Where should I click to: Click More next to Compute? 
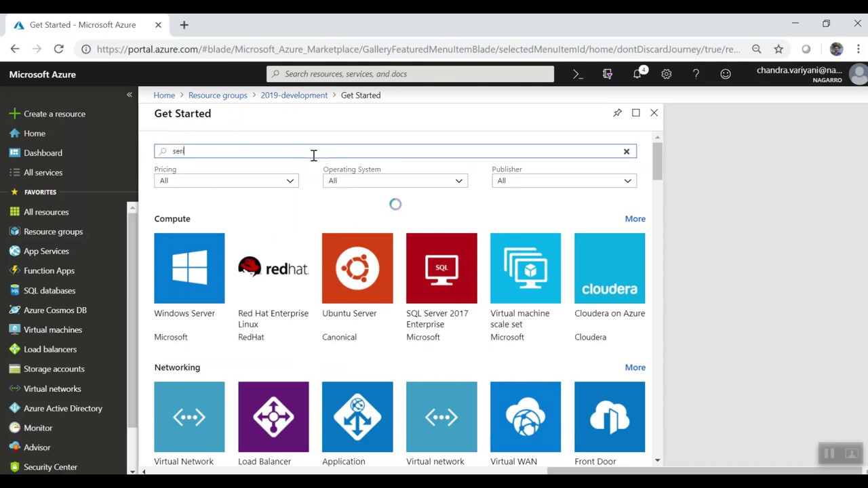[635, 219]
